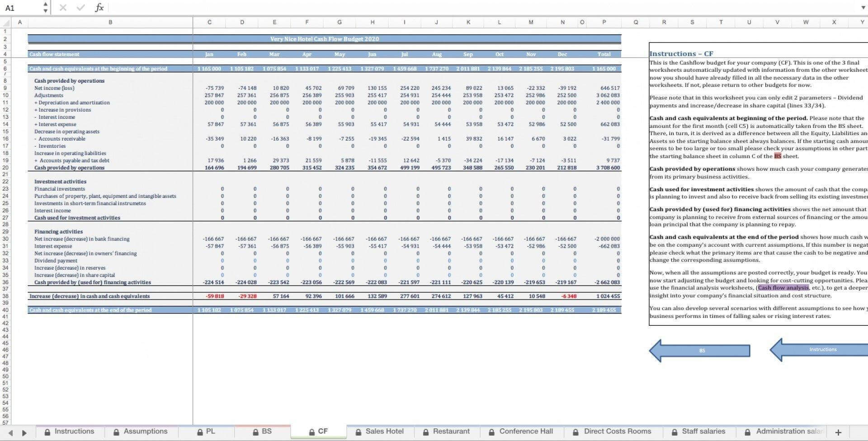Viewport: 868px width, 441px height.
Task: Click the BS arrow navigation button
Action: (699, 351)
